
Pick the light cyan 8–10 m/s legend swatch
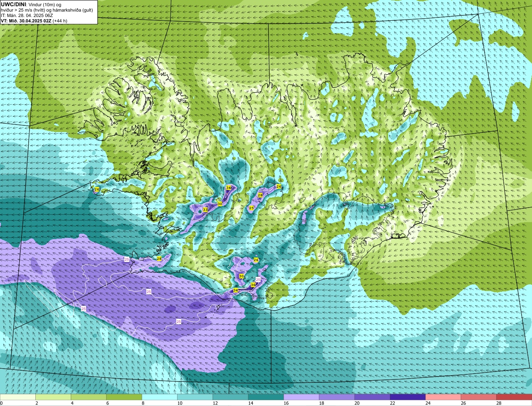click(x=160, y=397)
